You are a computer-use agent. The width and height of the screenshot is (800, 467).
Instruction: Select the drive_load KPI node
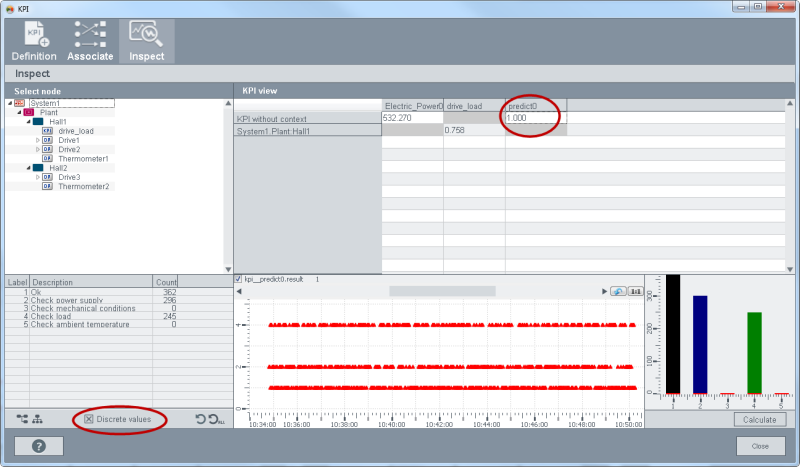pos(75,131)
